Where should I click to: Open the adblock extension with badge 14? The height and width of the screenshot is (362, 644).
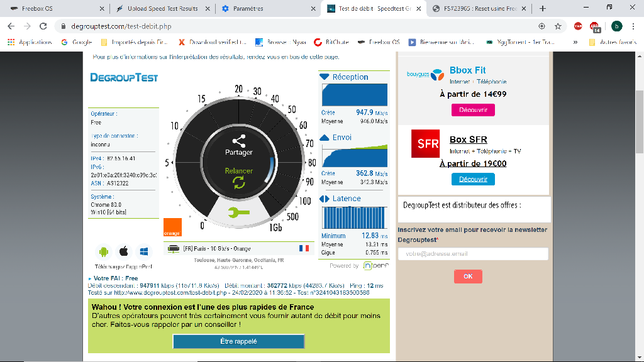tap(595, 27)
